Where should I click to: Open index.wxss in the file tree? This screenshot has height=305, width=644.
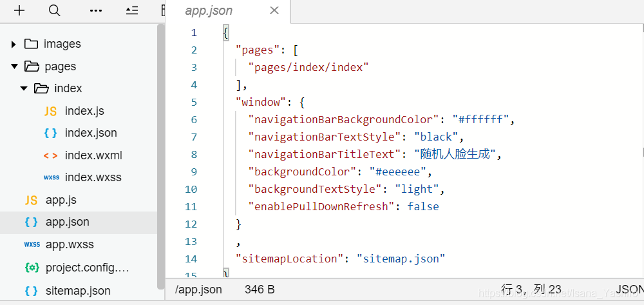[x=93, y=177]
